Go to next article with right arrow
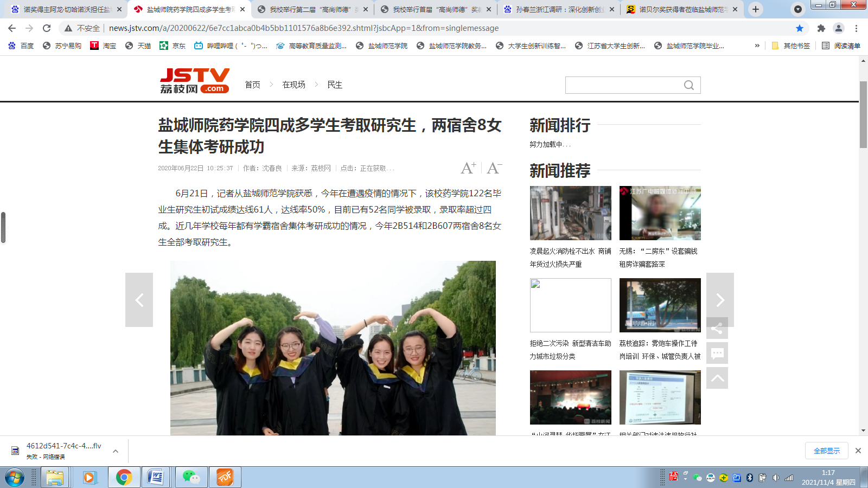The image size is (868, 488). click(720, 300)
